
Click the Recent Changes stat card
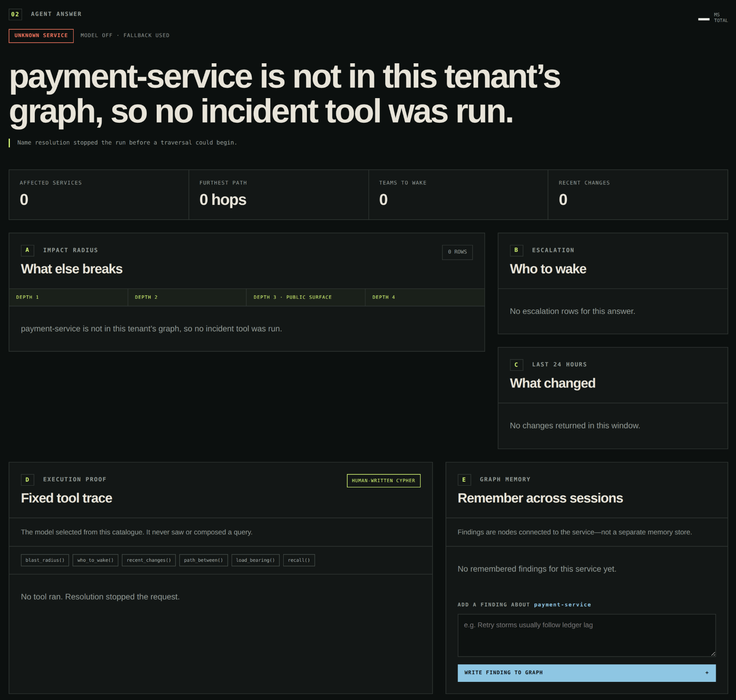click(638, 195)
